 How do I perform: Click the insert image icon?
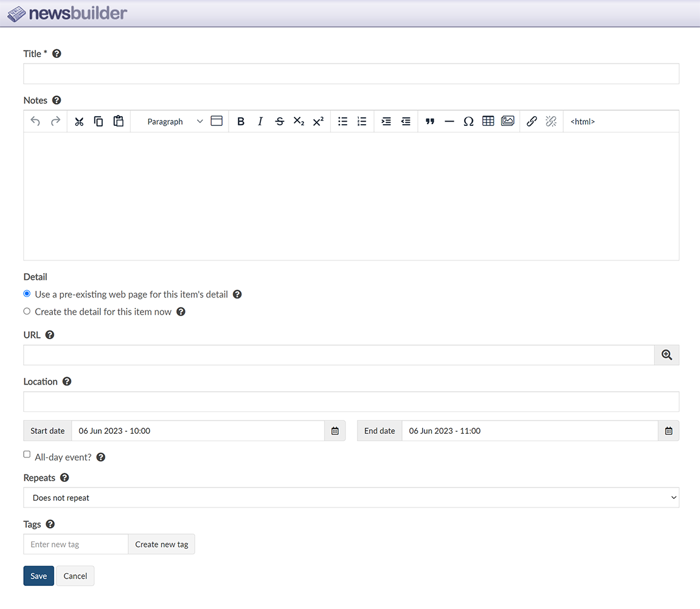point(507,121)
